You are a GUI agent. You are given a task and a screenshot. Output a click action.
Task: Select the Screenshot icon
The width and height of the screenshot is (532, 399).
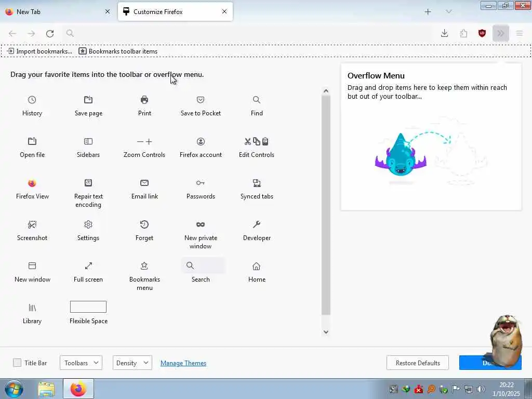[x=32, y=224]
